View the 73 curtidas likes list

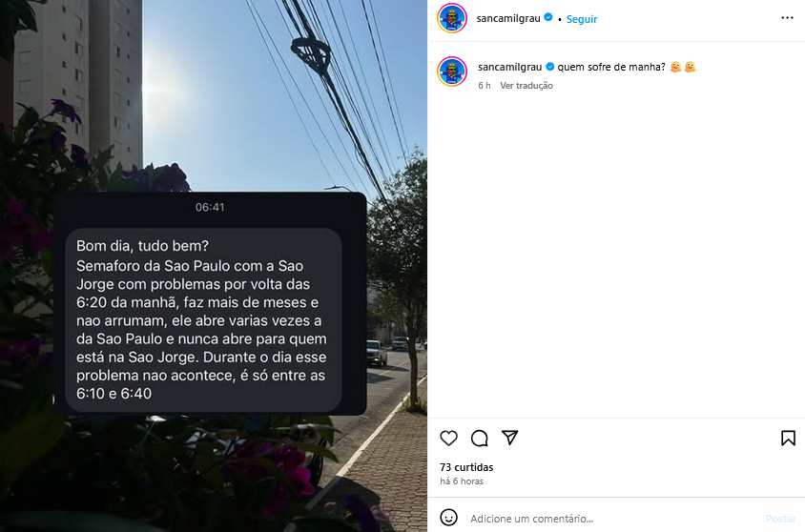(466, 467)
